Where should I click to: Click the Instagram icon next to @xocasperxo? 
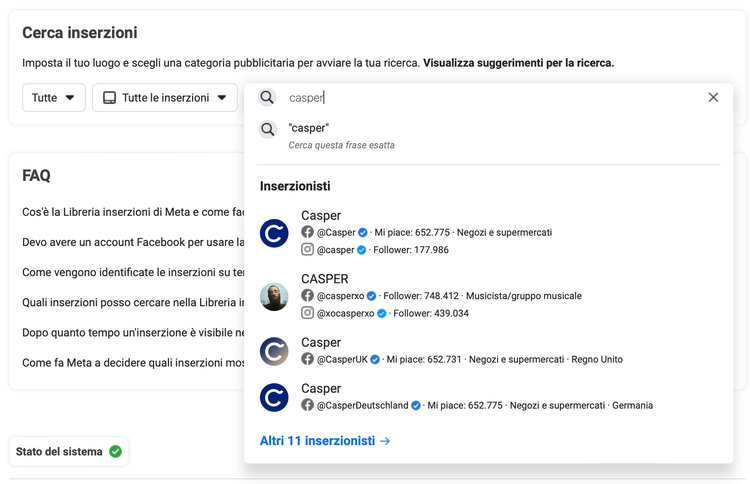tap(308, 313)
